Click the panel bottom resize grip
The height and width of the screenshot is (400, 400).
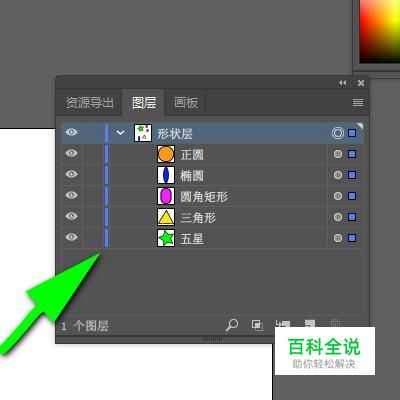212,339
